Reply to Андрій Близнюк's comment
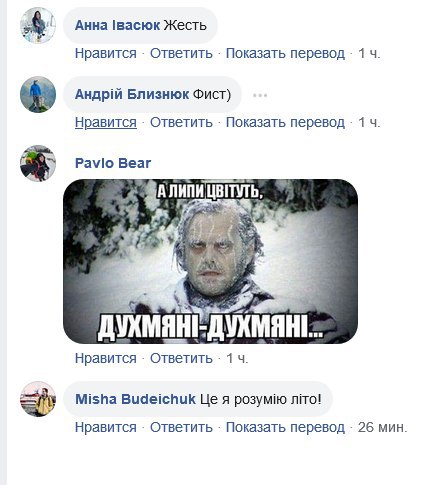Screen dimensions: 430x485 click(181, 122)
